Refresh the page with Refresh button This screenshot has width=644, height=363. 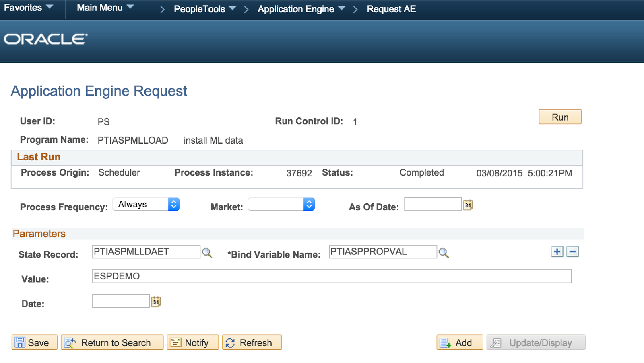[252, 342]
